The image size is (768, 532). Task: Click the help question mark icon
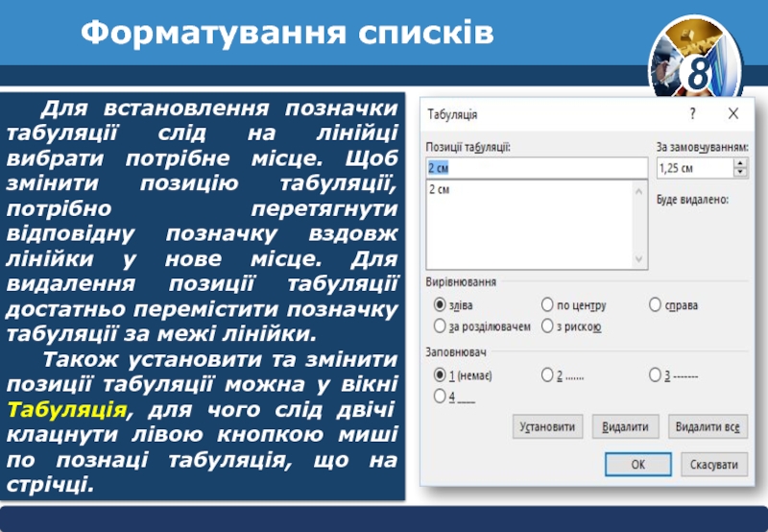coord(692,113)
